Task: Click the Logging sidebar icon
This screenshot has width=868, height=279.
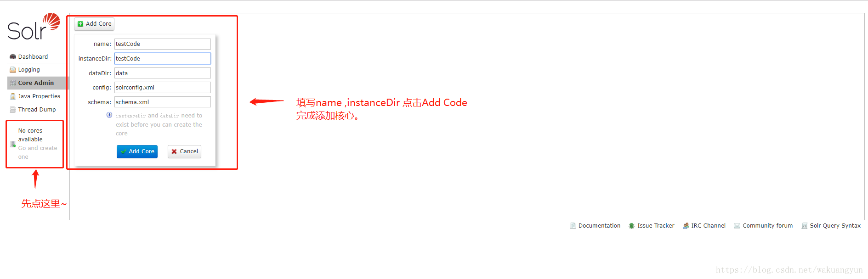Action: tap(13, 70)
